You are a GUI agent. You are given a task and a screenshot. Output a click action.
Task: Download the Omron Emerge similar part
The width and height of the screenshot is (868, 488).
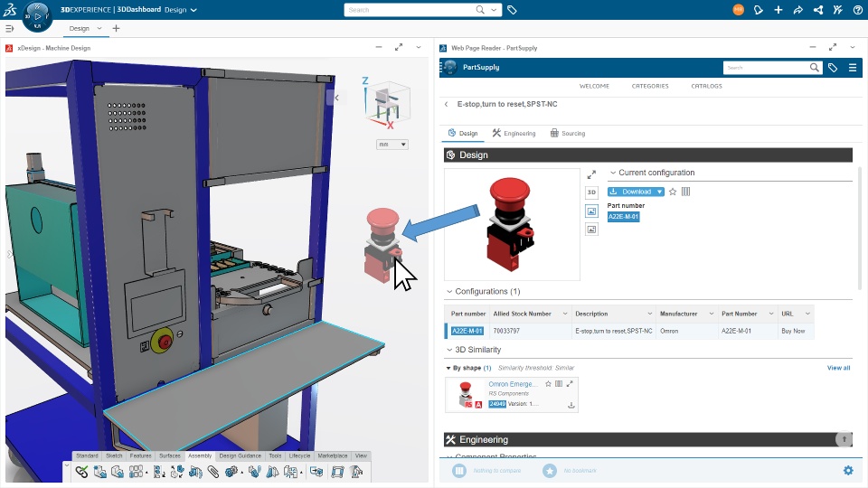[571, 406]
